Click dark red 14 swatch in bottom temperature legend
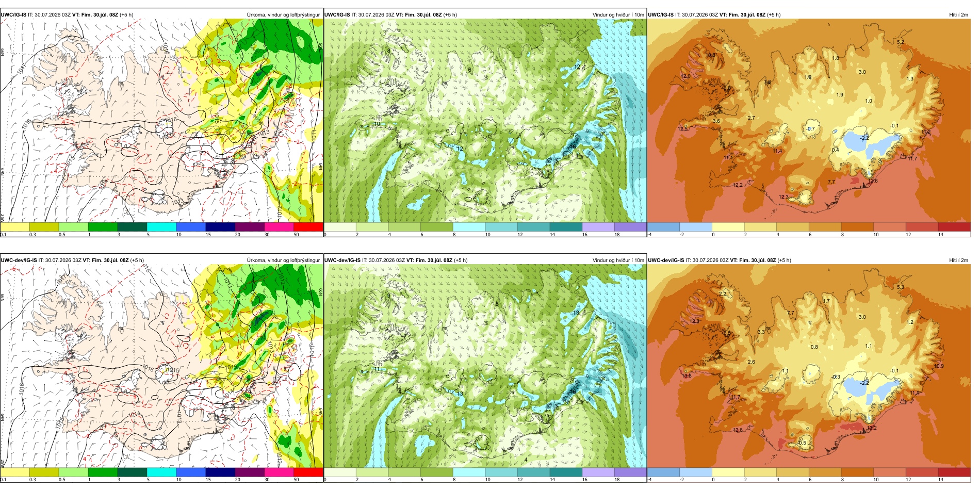Viewport: 980px width, 490px height. [954, 472]
